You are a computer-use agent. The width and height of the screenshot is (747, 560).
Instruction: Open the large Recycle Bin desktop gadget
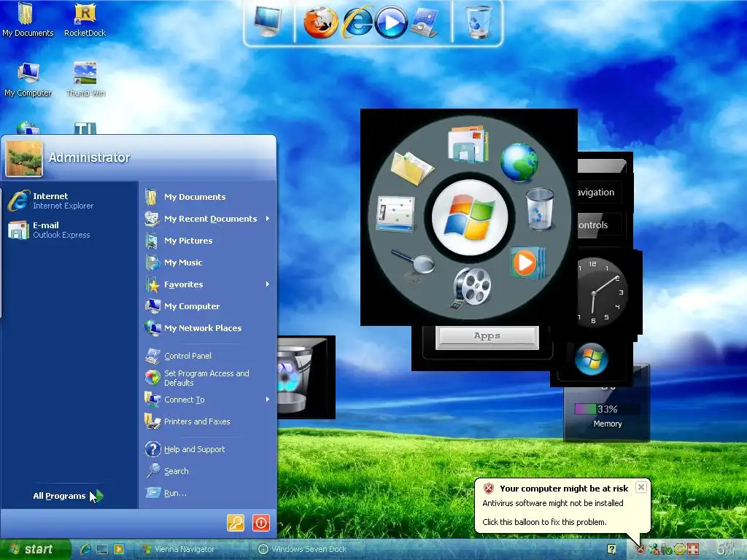click(x=295, y=378)
